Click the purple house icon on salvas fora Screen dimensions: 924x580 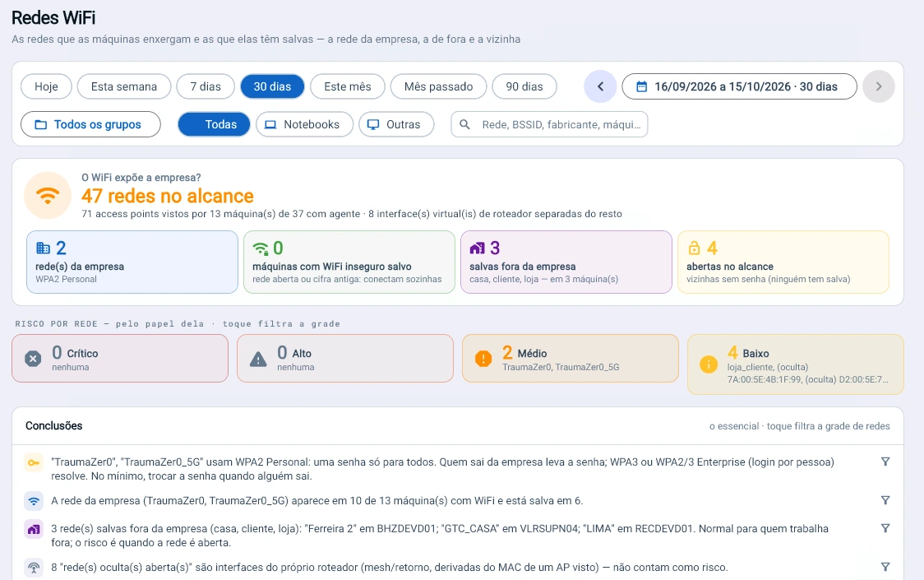(x=478, y=248)
